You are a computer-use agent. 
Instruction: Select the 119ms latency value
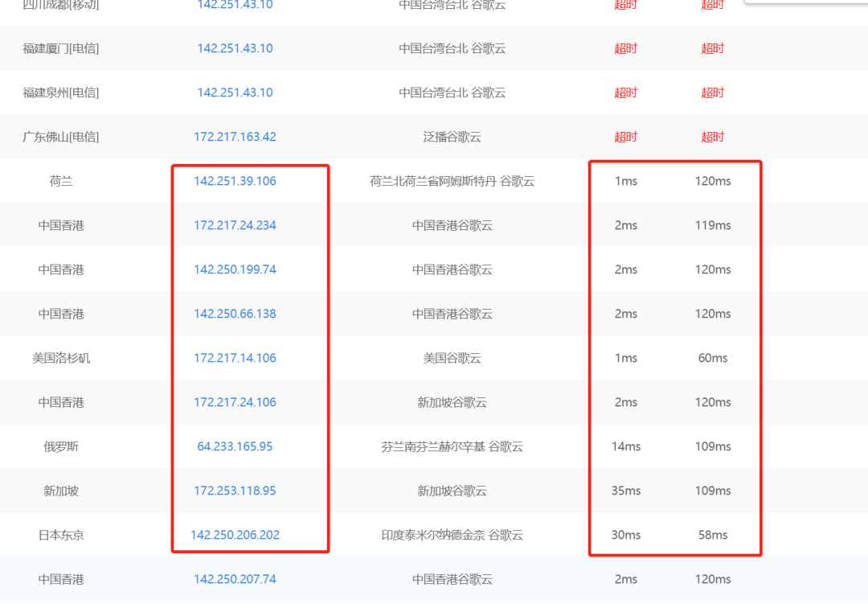pos(713,225)
